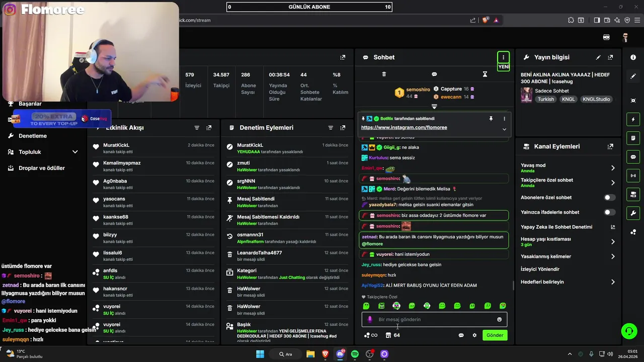644x362 pixels.
Task: Click the Gönder send button
Action: (x=495, y=335)
